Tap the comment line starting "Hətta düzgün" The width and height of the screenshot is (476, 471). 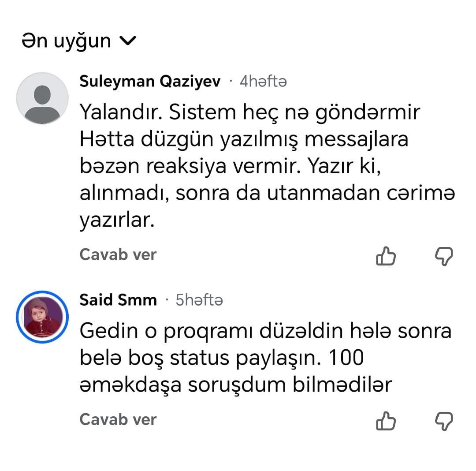click(x=244, y=139)
